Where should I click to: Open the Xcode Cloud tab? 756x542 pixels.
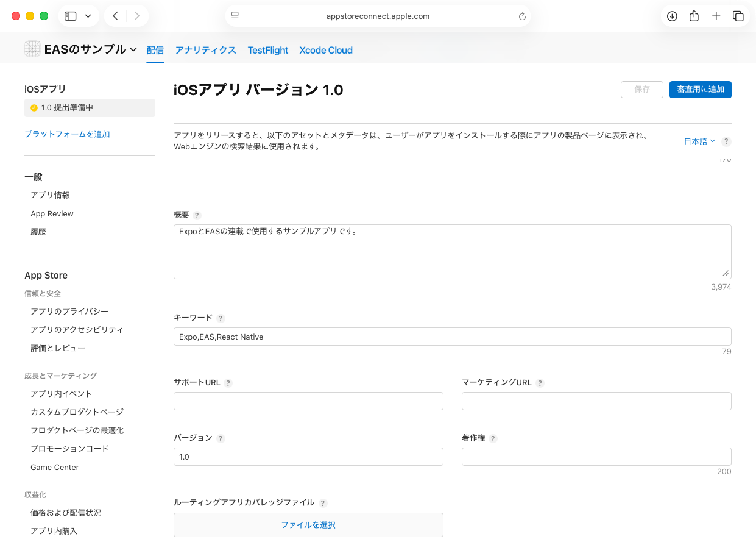point(326,50)
